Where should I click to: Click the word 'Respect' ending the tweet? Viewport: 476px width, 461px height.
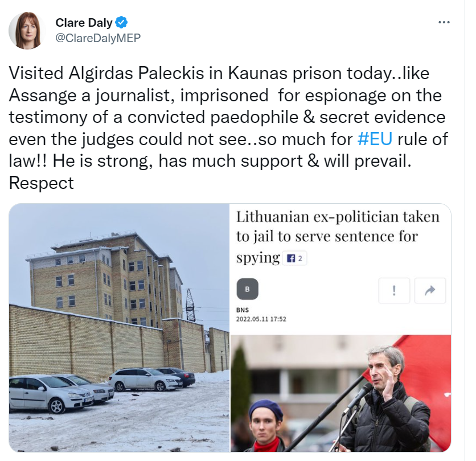click(x=42, y=183)
